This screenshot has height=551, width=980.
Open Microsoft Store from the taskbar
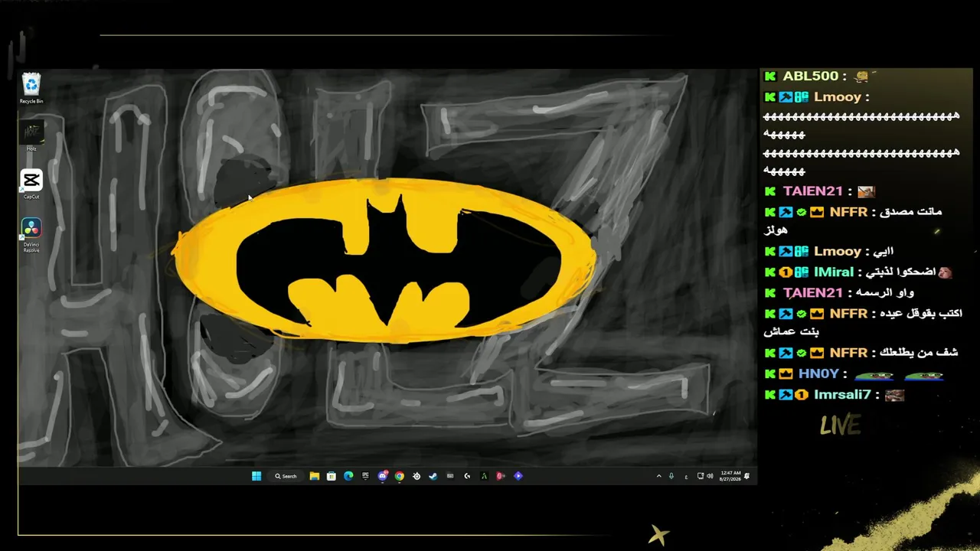pos(332,476)
